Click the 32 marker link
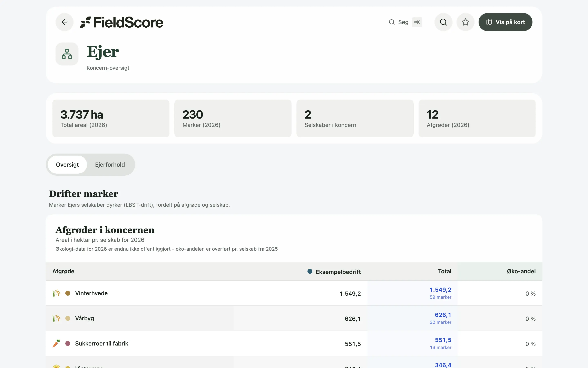This screenshot has width=588, height=368. click(440, 322)
